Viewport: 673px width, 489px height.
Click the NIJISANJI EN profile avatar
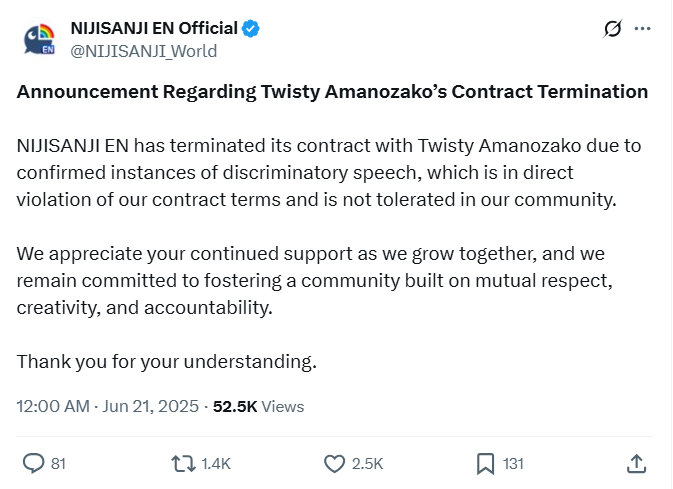click(39, 39)
